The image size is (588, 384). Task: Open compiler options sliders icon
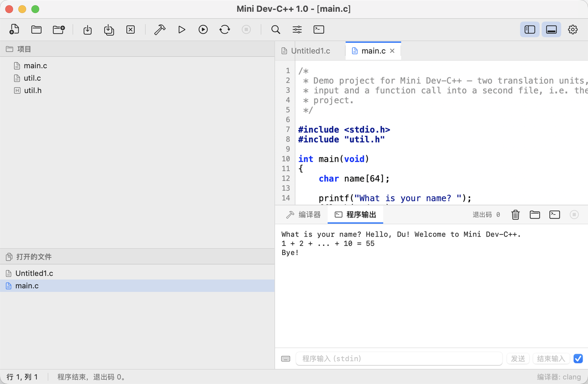[297, 29]
